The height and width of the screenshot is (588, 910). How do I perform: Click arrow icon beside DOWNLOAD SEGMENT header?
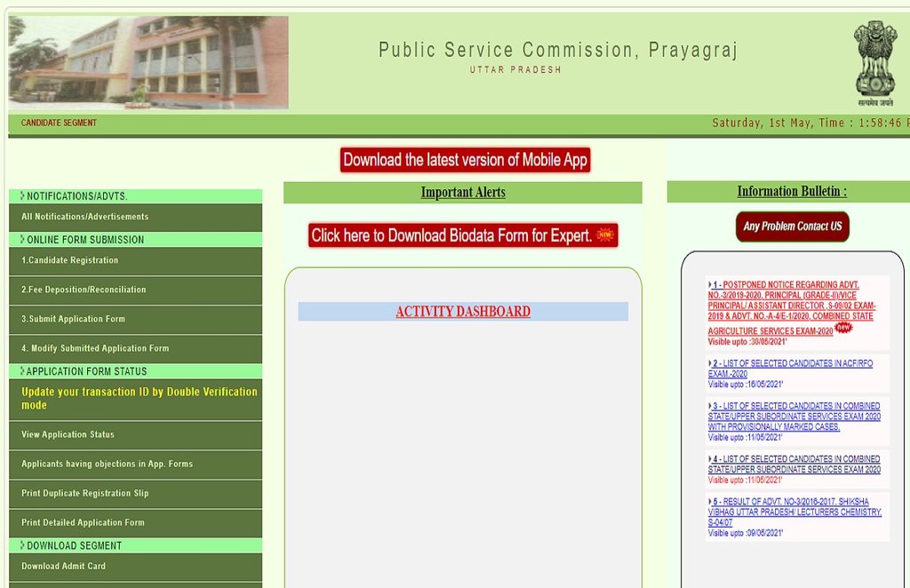coord(22,545)
